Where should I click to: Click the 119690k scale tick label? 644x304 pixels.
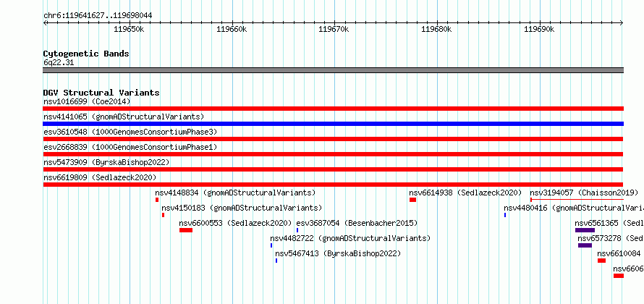(x=539, y=29)
